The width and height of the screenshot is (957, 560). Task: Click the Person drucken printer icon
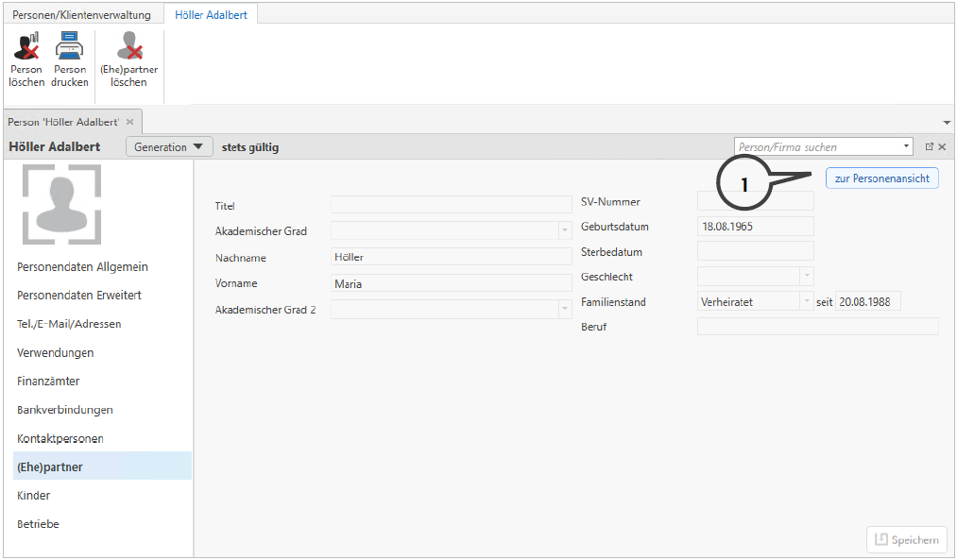coord(70,46)
